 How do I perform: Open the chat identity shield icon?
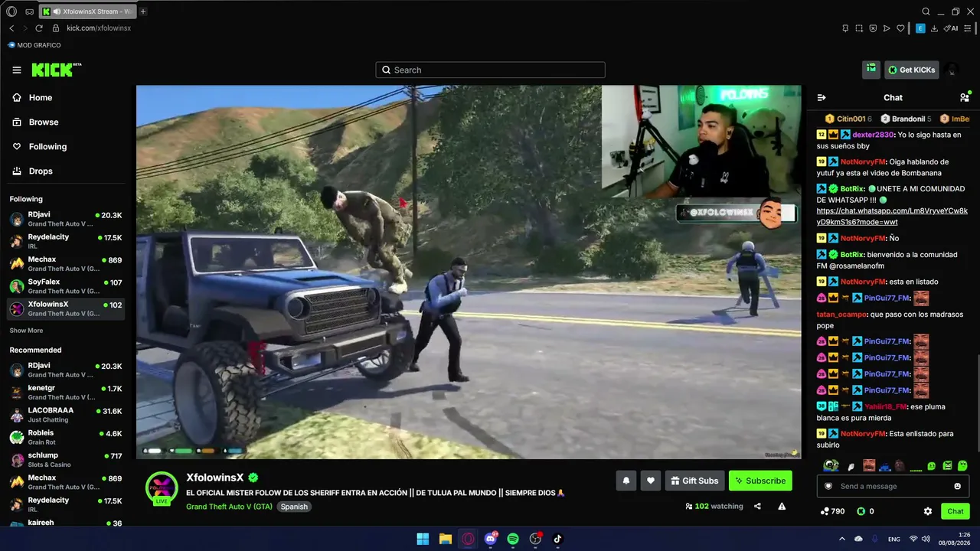(828, 486)
